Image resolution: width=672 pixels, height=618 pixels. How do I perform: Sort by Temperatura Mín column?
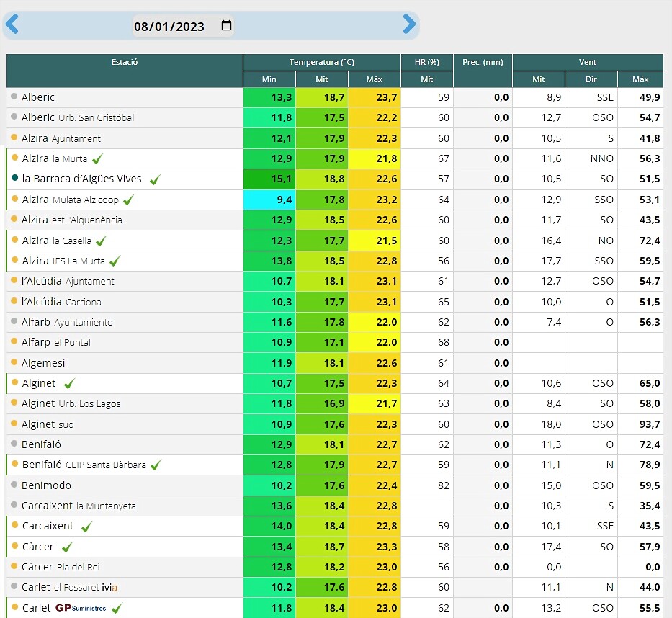[x=269, y=79]
